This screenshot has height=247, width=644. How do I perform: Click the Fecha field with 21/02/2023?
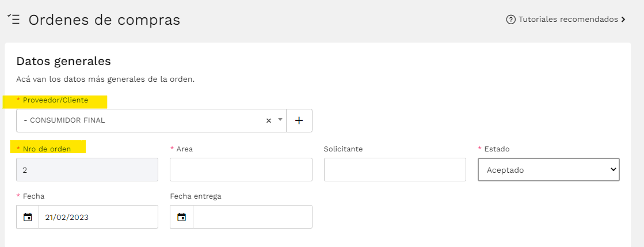coord(98,217)
